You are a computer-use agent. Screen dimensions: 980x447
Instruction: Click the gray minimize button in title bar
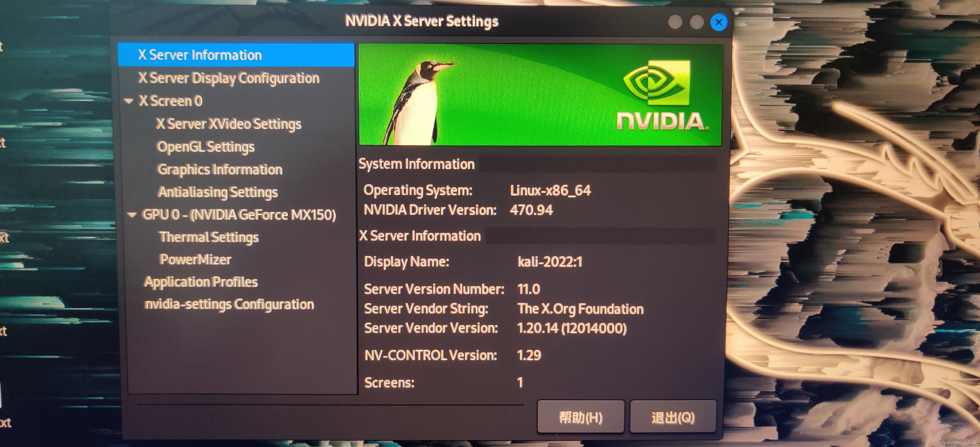[x=675, y=22]
